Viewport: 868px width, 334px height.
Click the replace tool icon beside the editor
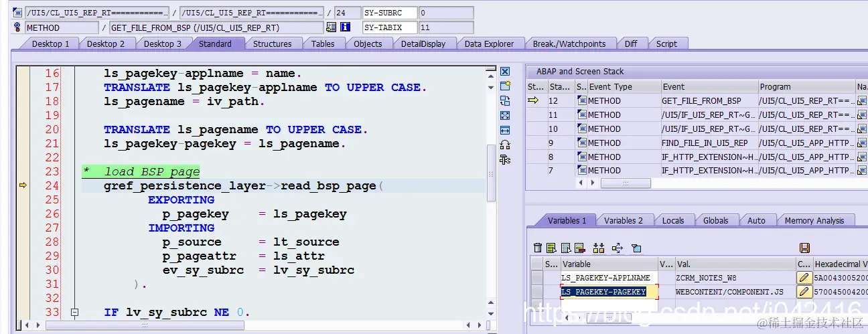(x=505, y=101)
